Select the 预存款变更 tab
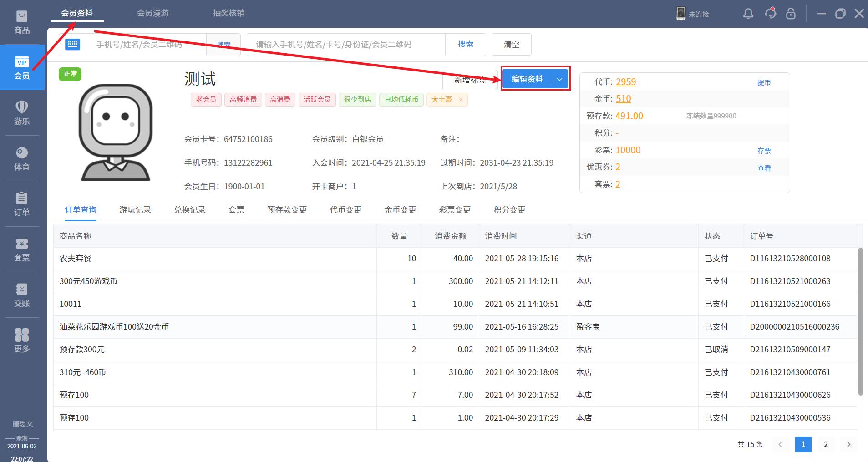The image size is (868, 462). (x=287, y=210)
